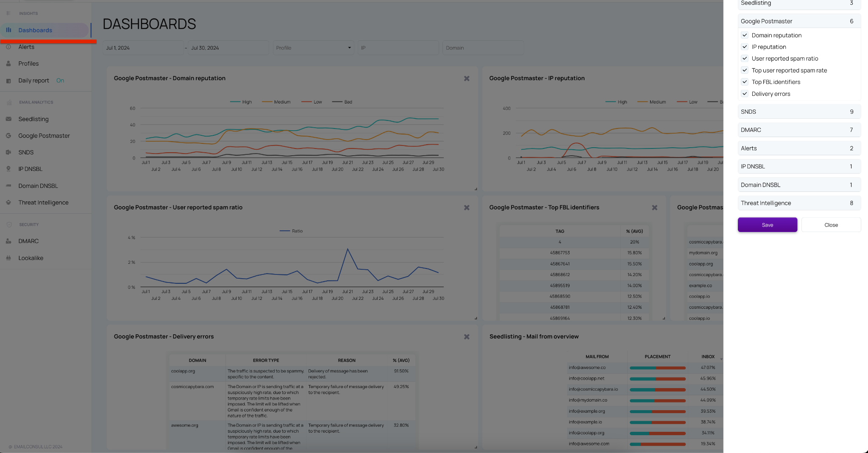Click the IP DNSBL pin icon
This screenshot has height=453, width=868.
tap(8, 169)
